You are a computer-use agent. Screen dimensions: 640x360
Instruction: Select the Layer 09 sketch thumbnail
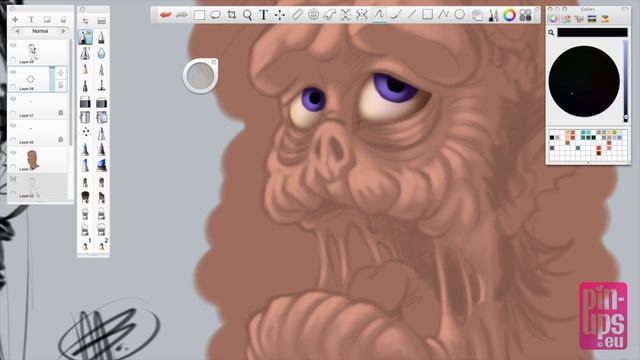coord(32,52)
